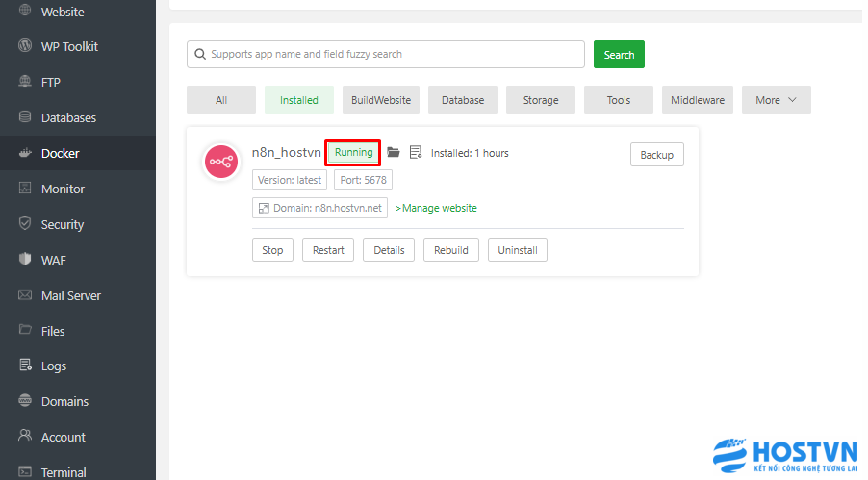Open Details for n8n_hostvn

(x=389, y=250)
